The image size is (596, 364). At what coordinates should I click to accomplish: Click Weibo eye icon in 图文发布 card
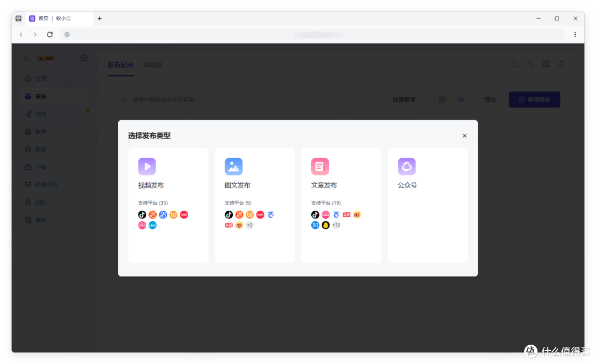[239, 225]
